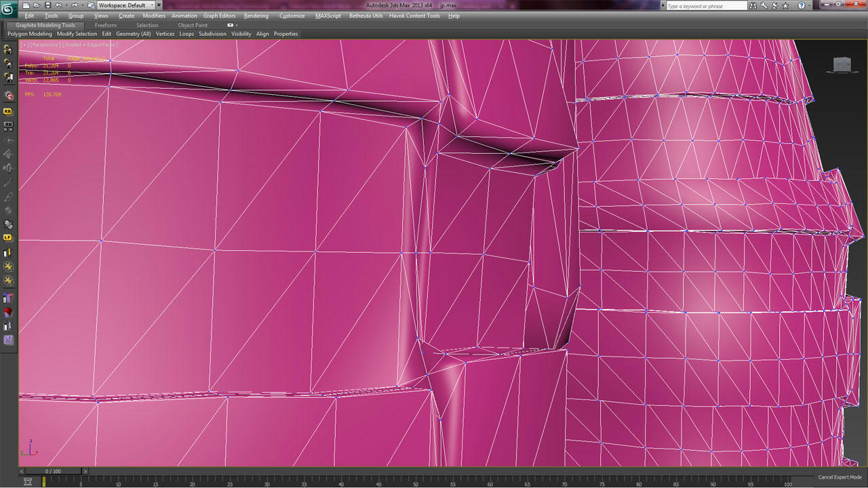The image size is (868, 488).
Task: Open the Modifiers menu
Action: (x=154, y=16)
